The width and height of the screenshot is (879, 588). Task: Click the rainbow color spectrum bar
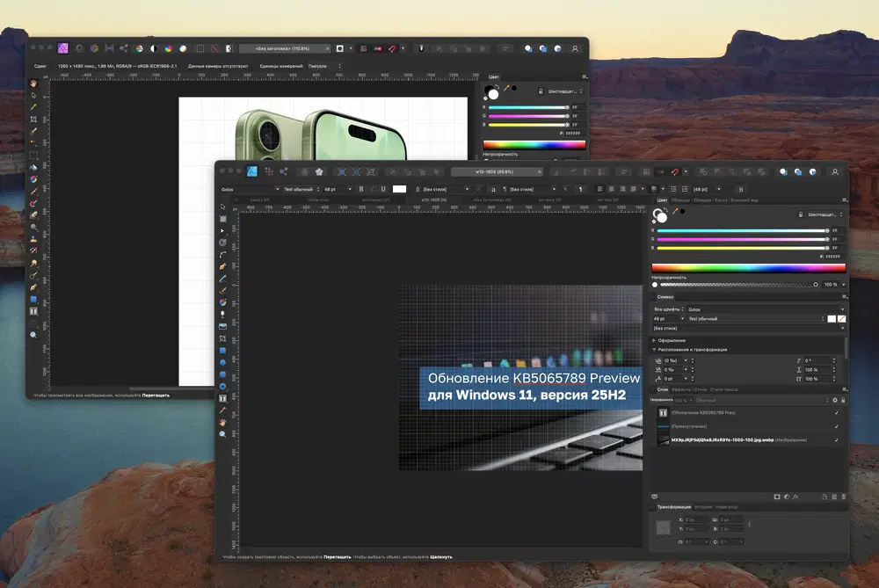tap(748, 268)
